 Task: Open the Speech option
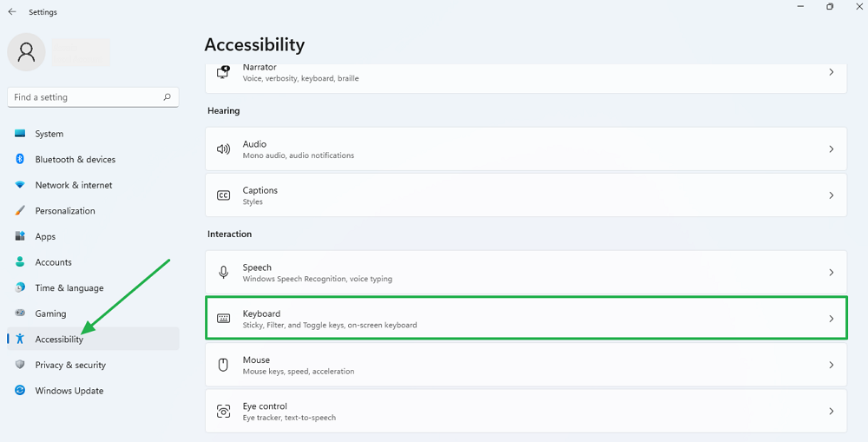click(x=526, y=272)
